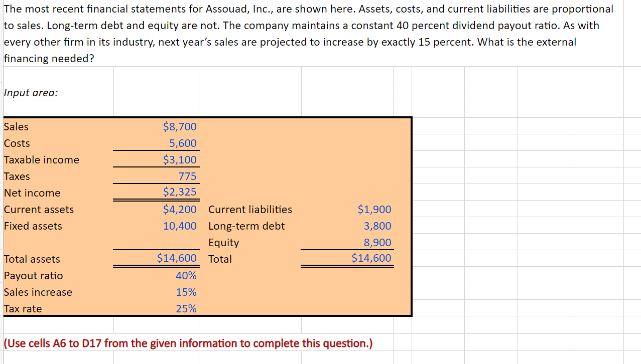Click the 10,400 fixed assets value
This screenshot has width=641, height=364.
[180, 226]
